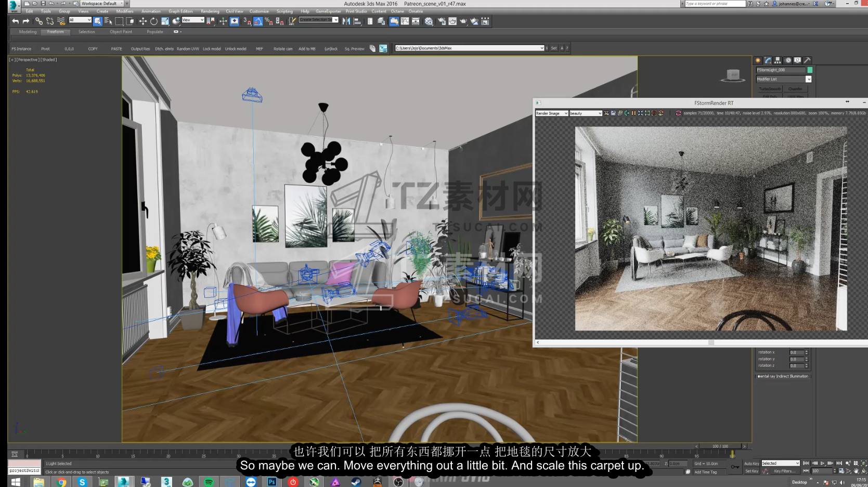Click the FStormLight_008 object name field
This screenshot has height=487, width=868.
pos(780,70)
